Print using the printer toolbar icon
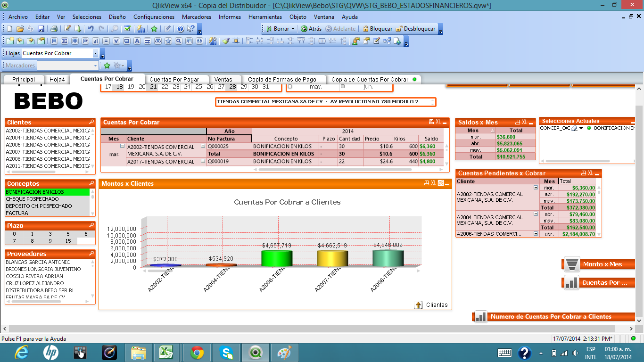This screenshot has width=644, height=362. pos(54,29)
